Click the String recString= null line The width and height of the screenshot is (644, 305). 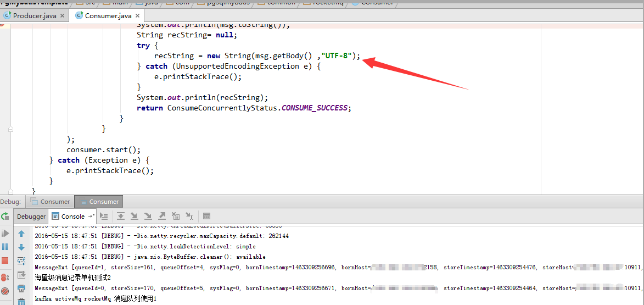click(187, 35)
